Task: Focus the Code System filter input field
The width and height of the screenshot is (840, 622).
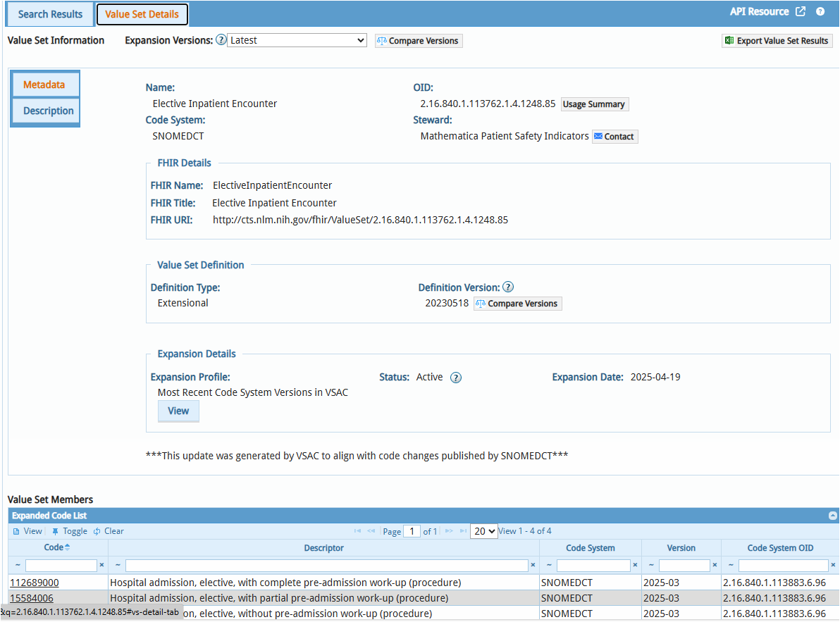Action: point(593,565)
